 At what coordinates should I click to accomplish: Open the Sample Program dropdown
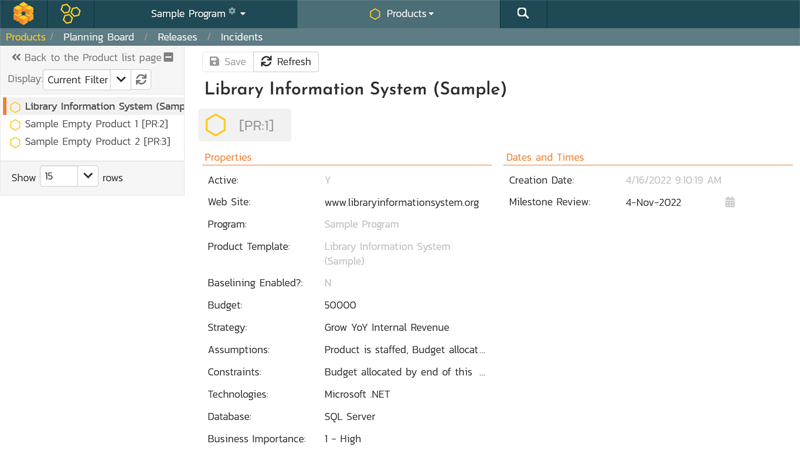click(x=198, y=13)
